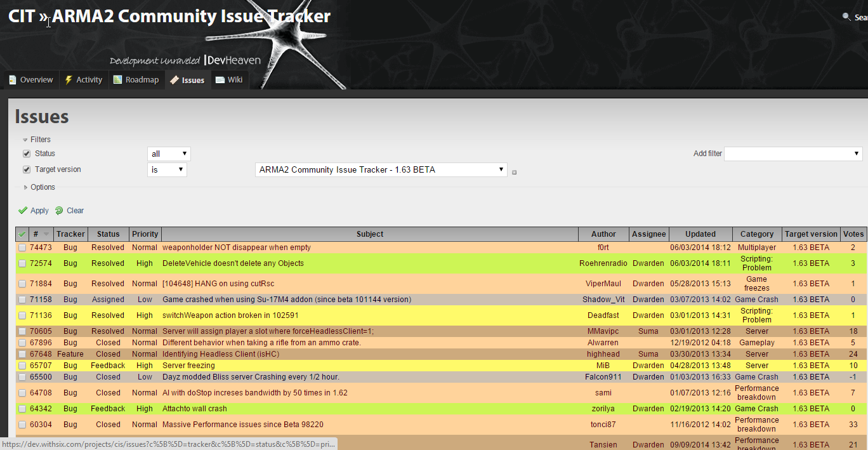Select the Issues tab
868x450 pixels.
pyautogui.click(x=187, y=80)
